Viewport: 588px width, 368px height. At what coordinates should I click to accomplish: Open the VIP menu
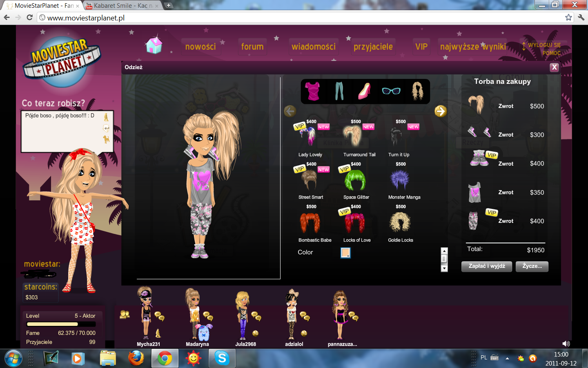coord(421,47)
